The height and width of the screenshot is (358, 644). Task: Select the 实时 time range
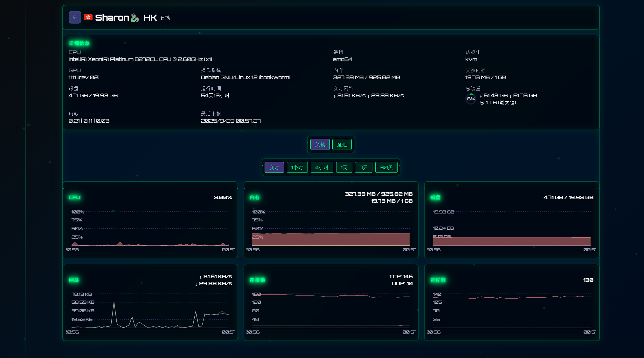pyautogui.click(x=274, y=167)
